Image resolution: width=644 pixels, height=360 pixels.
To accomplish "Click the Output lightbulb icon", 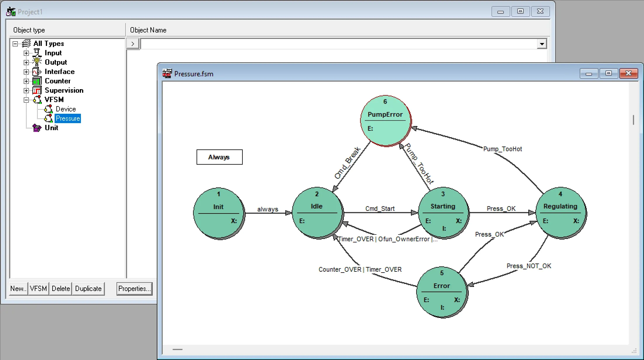I will pos(37,62).
